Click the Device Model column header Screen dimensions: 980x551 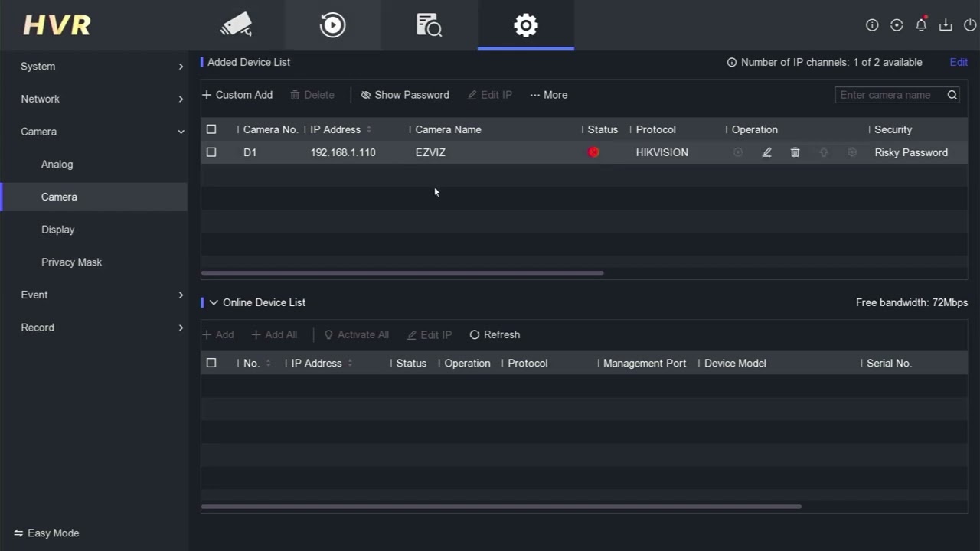point(735,363)
